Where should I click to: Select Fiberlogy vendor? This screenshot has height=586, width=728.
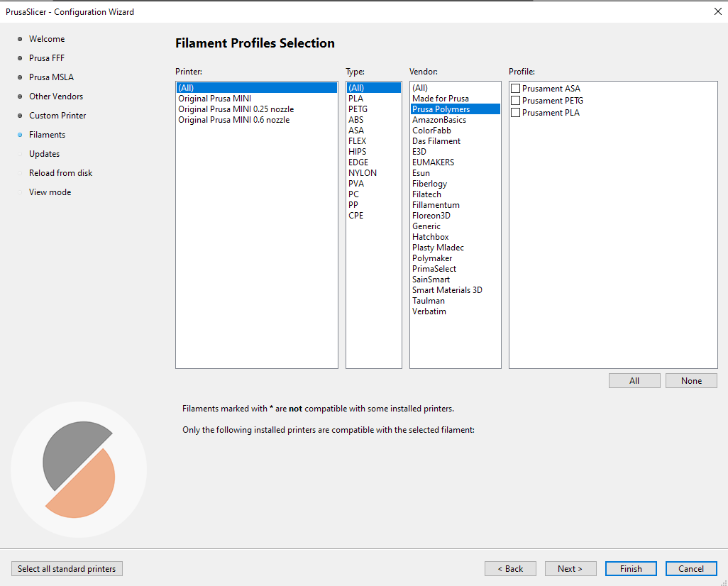[x=456, y=184]
